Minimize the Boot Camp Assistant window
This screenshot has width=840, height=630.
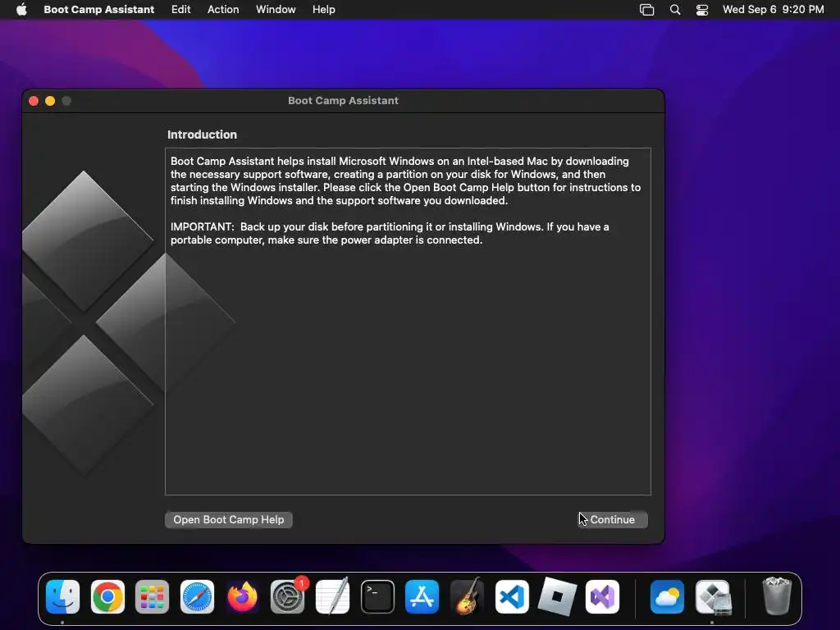click(x=50, y=101)
